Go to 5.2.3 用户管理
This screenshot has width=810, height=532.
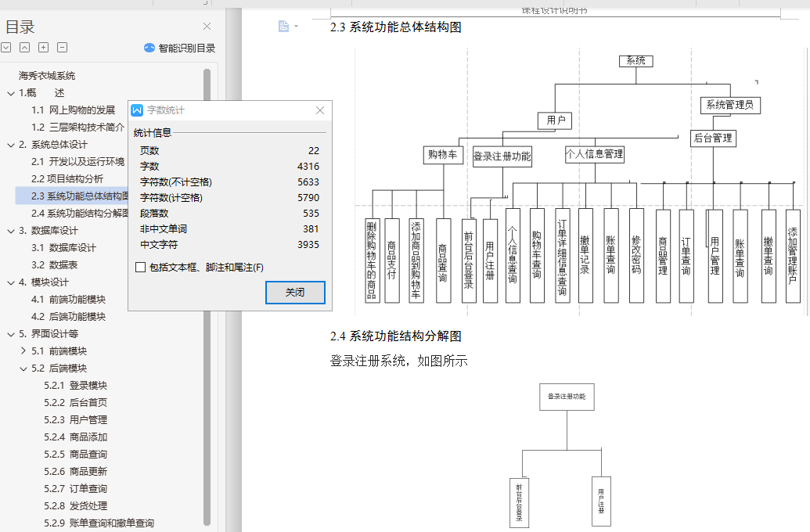[75, 420]
